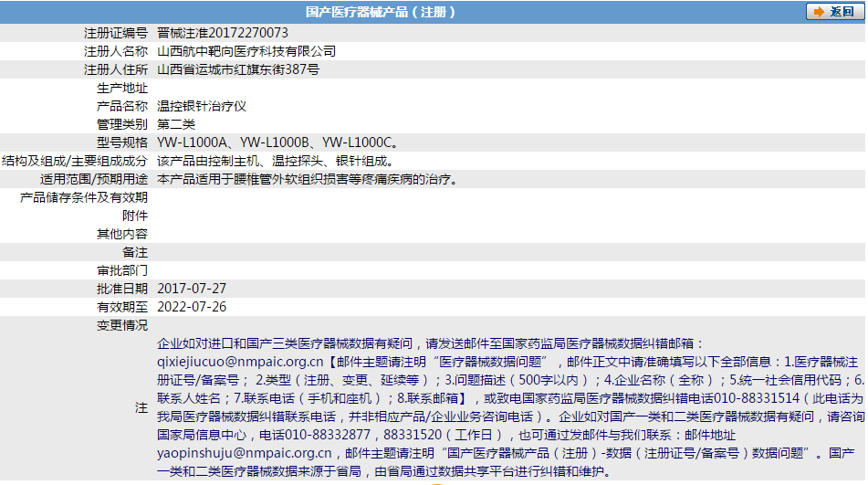This screenshot has width=868, height=485.
Task: Click the 生产地址 label
Action: point(122,88)
